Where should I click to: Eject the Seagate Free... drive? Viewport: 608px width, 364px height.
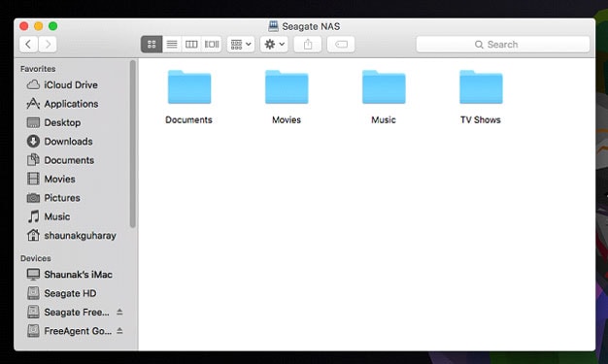point(119,312)
